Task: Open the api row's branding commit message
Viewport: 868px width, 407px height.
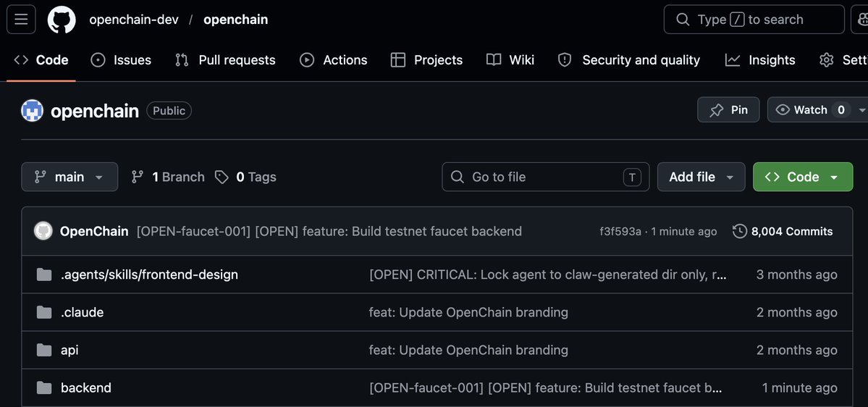Action: coord(468,350)
